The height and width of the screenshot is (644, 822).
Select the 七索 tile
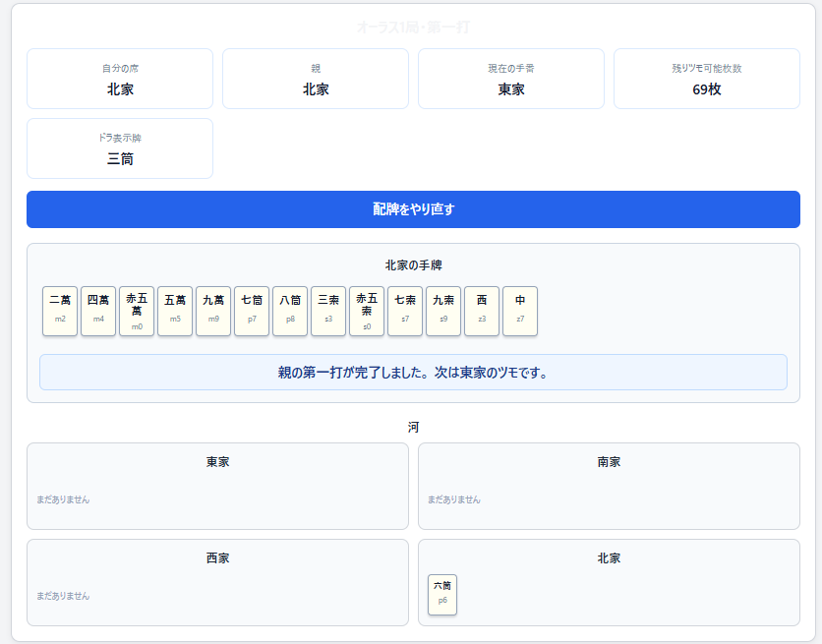coord(405,311)
